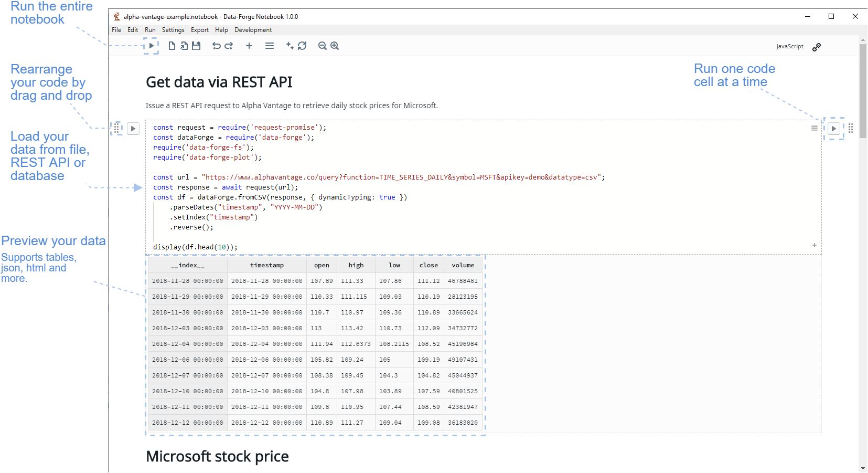The height and width of the screenshot is (473, 868).
Task: Click the link icon next to JavaScript
Action: pos(817,47)
